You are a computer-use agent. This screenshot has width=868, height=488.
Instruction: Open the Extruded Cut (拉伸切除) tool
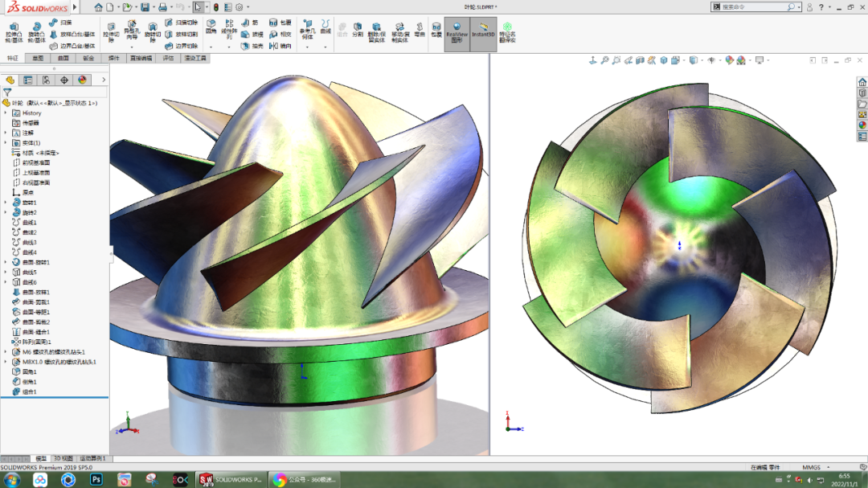pyautogui.click(x=110, y=28)
